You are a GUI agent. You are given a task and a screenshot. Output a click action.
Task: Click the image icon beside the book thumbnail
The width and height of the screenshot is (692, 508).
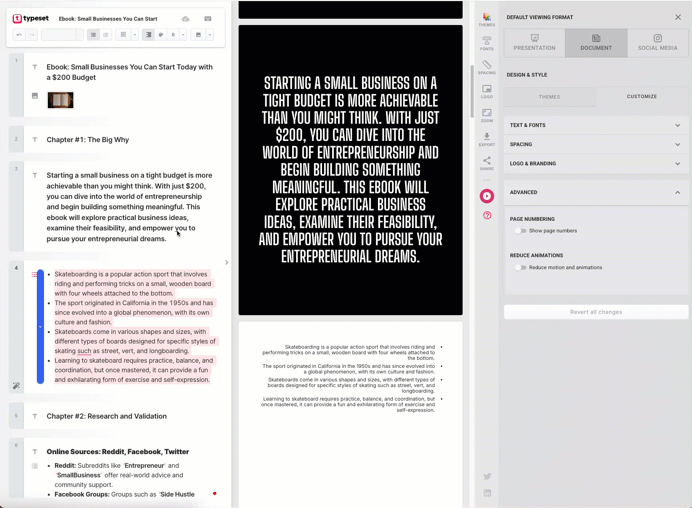point(35,96)
